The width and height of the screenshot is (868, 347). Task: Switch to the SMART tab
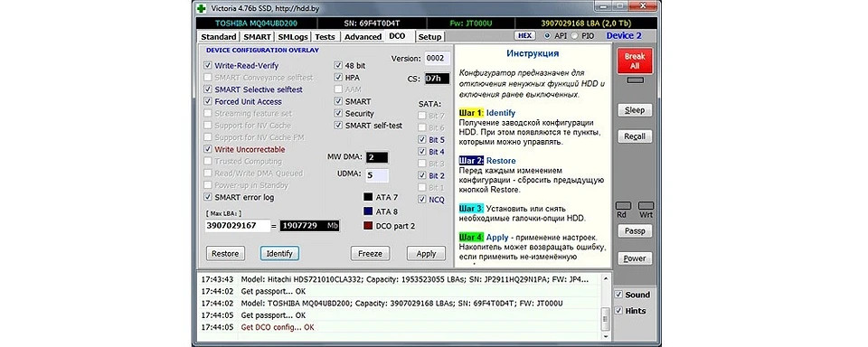pyautogui.click(x=258, y=36)
